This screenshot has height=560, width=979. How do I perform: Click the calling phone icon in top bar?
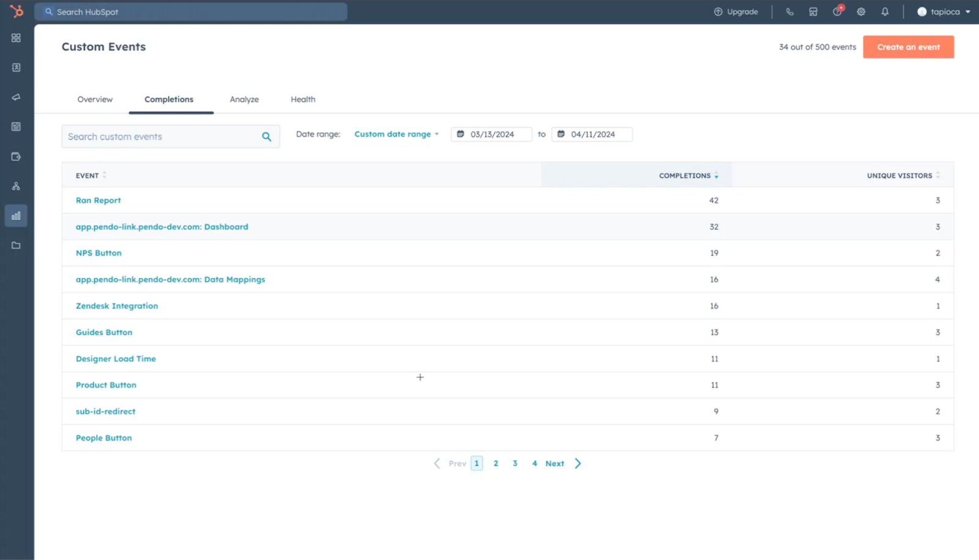pos(790,12)
